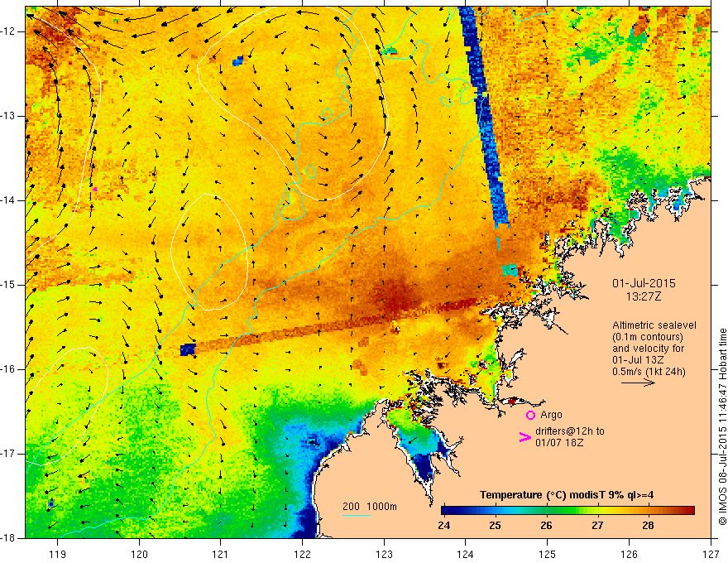Viewport: 728px width, 563px height.
Task: Click the '01/07 18Z' legend text
Action: pos(559,443)
